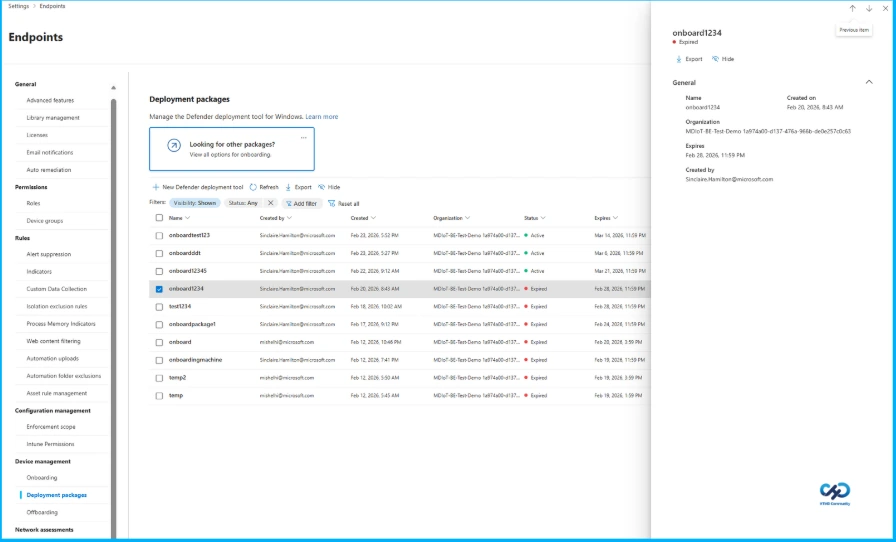896x542 pixels.
Task: Toggle the select-all checkbox in table header
Action: click(159, 218)
